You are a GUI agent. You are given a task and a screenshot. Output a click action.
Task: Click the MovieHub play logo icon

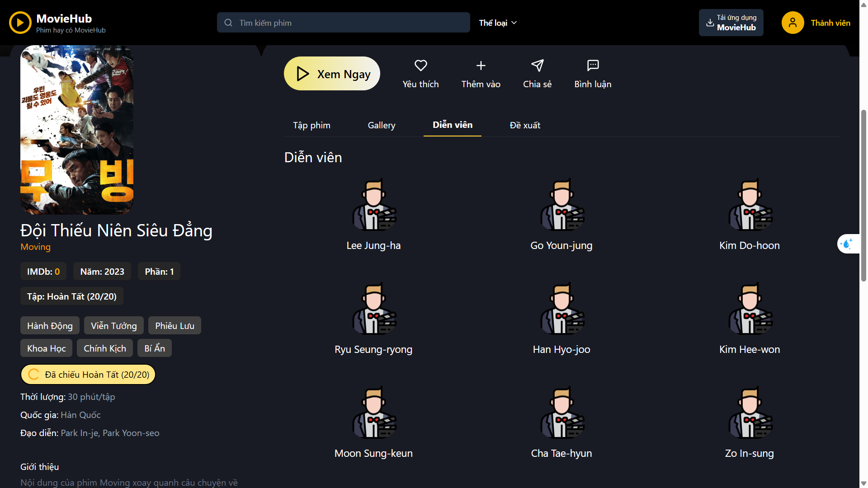pos(20,23)
